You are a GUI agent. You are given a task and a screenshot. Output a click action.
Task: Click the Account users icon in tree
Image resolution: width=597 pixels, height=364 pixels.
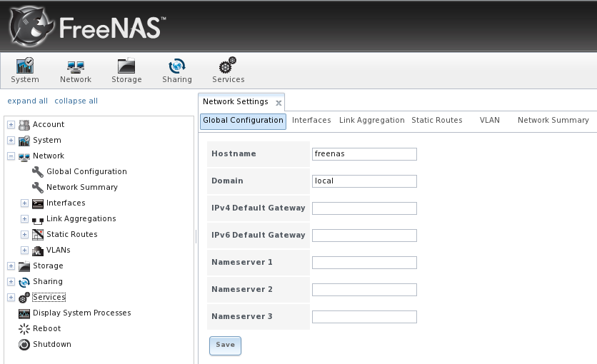[24, 125]
